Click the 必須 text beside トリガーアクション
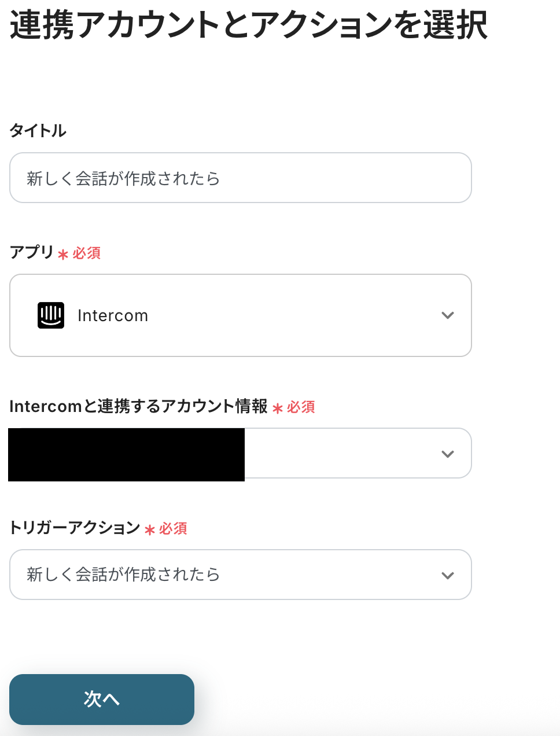The image size is (560, 736). coord(173,529)
